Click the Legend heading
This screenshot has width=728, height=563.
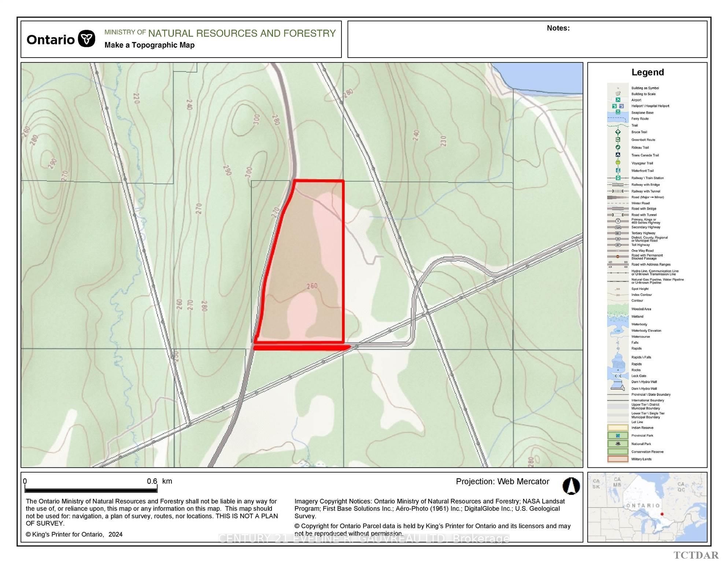click(x=647, y=72)
